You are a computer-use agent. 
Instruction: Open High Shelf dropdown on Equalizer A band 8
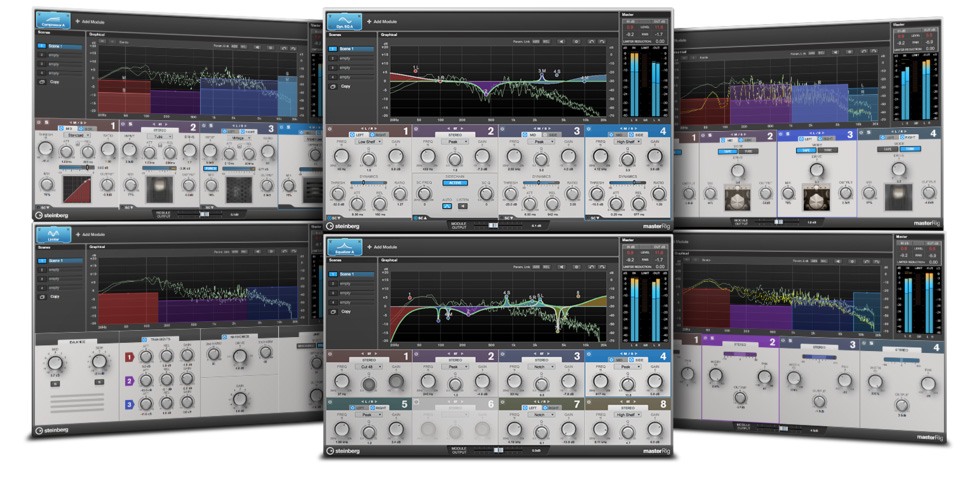pos(628,415)
